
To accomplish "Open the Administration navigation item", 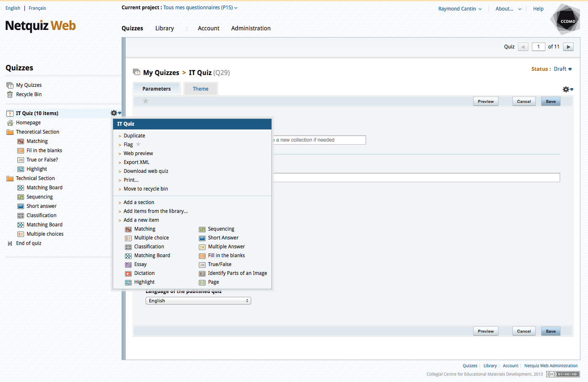I will pyautogui.click(x=251, y=28).
